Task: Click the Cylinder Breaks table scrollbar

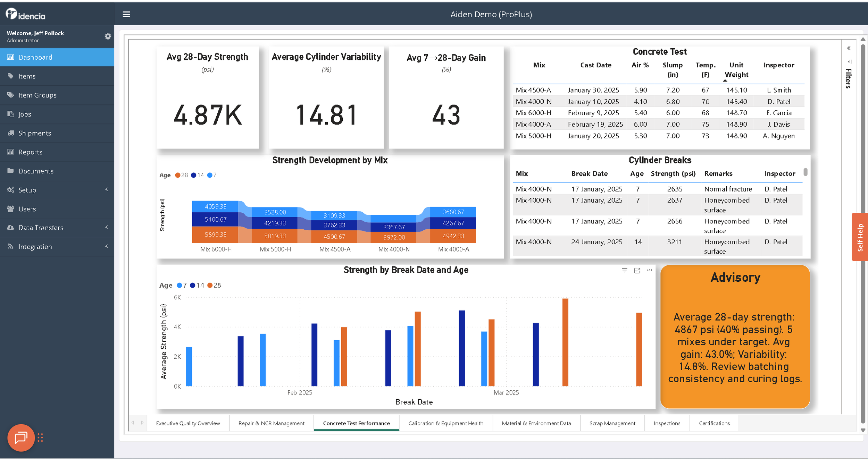Action: point(806,172)
